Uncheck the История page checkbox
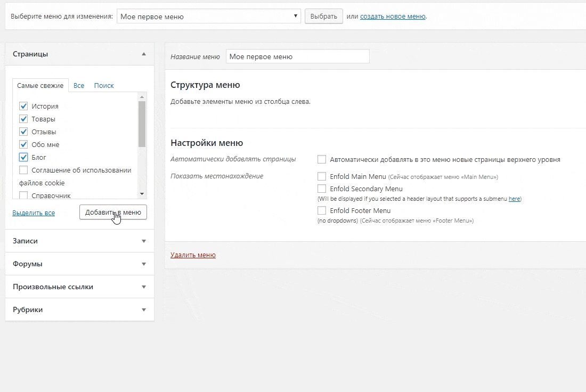The image size is (586, 392). click(x=23, y=106)
